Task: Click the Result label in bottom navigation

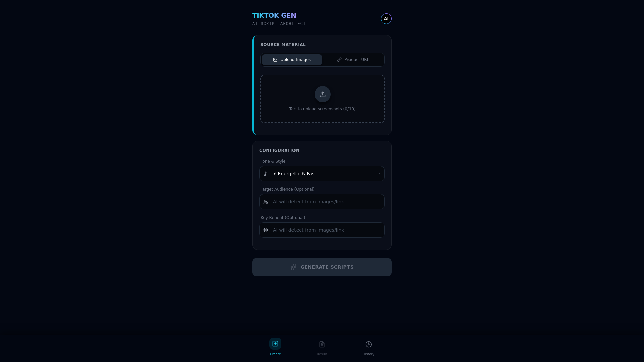Action: pyautogui.click(x=322, y=354)
